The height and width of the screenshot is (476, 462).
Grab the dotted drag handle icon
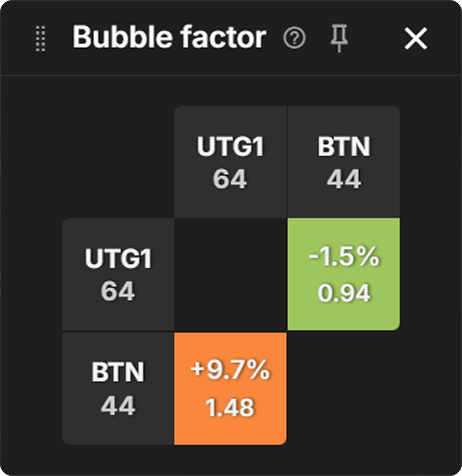[40, 39]
